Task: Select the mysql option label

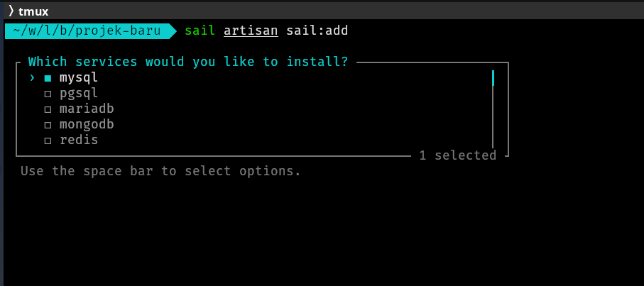Action: point(79,77)
